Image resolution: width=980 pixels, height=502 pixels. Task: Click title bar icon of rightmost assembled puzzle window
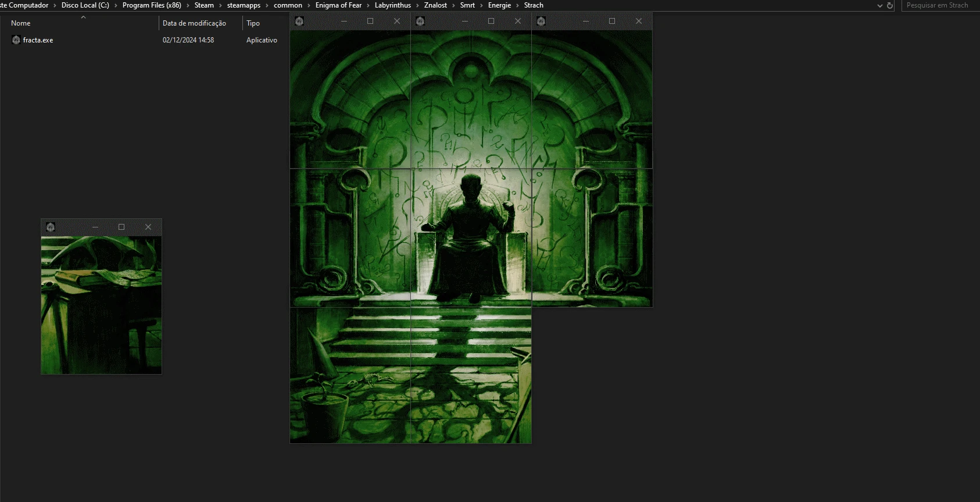[541, 22]
